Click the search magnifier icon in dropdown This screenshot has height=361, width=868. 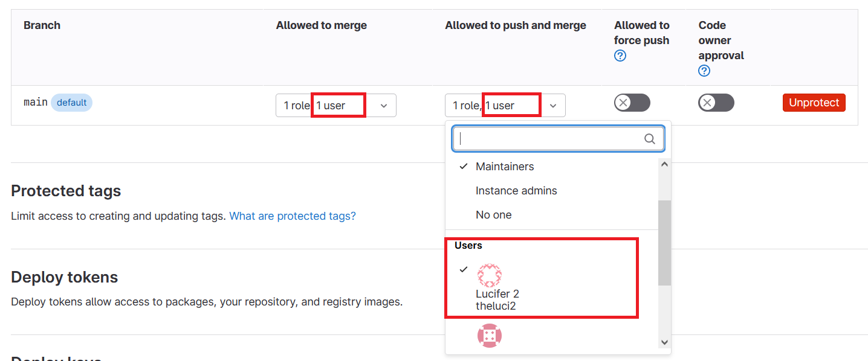tap(650, 139)
